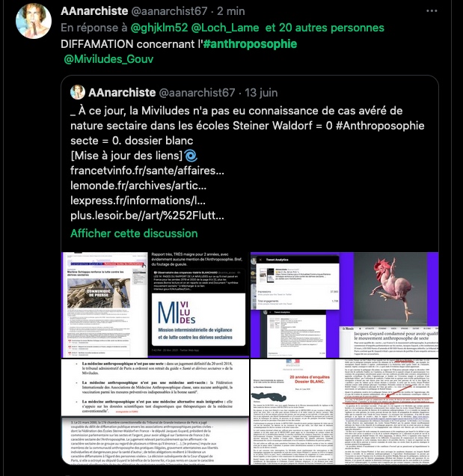This screenshot has height=476, width=463.
Task: Open the three-dot more options menu
Action: (x=432, y=11)
